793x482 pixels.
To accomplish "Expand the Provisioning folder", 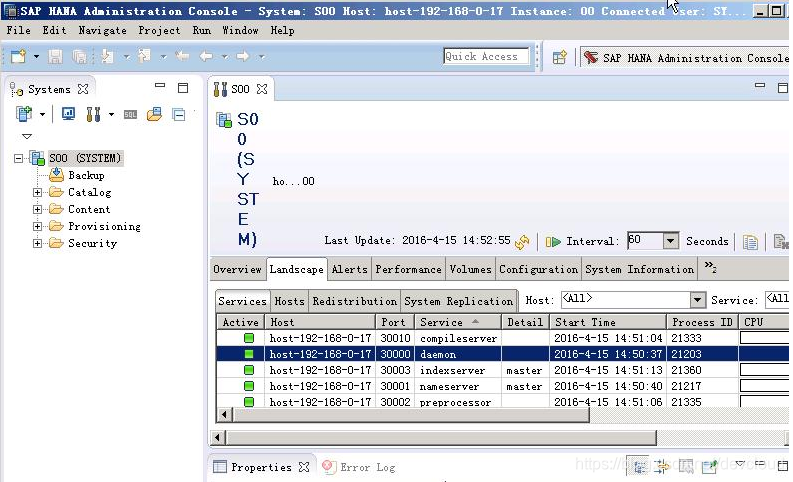I will point(37,227).
